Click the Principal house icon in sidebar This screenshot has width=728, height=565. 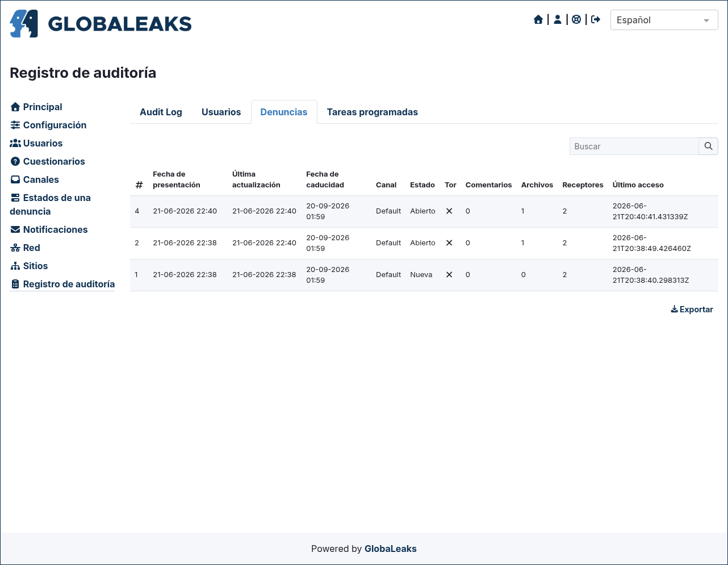click(x=15, y=107)
